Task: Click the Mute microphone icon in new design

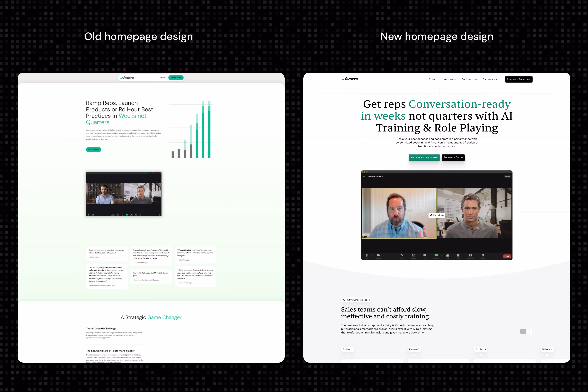Action: [x=367, y=255]
